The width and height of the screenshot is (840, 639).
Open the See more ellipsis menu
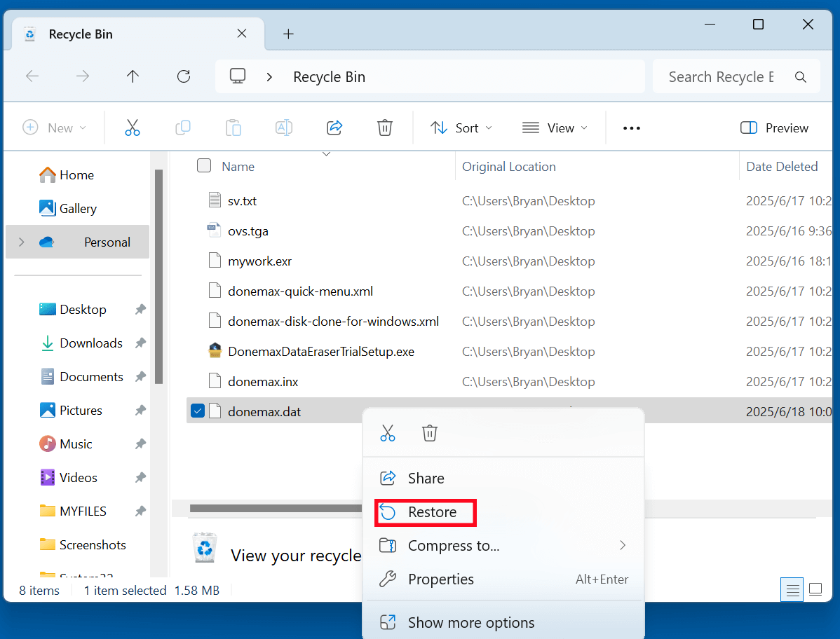click(632, 128)
